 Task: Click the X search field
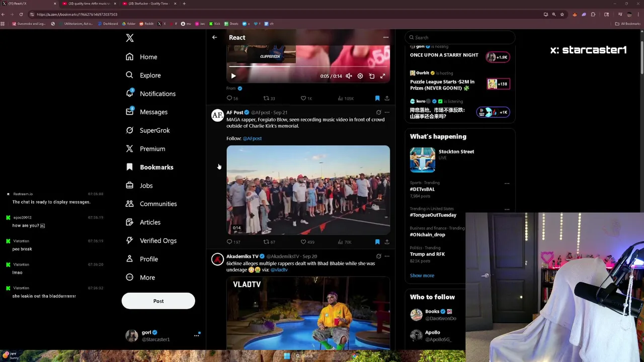pyautogui.click(x=460, y=37)
